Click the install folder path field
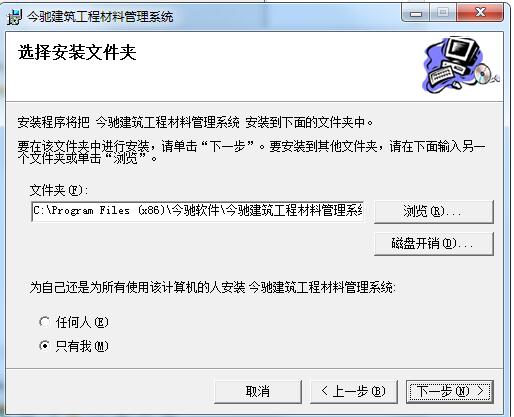Viewport: 514px width, 417px height. pos(197,211)
